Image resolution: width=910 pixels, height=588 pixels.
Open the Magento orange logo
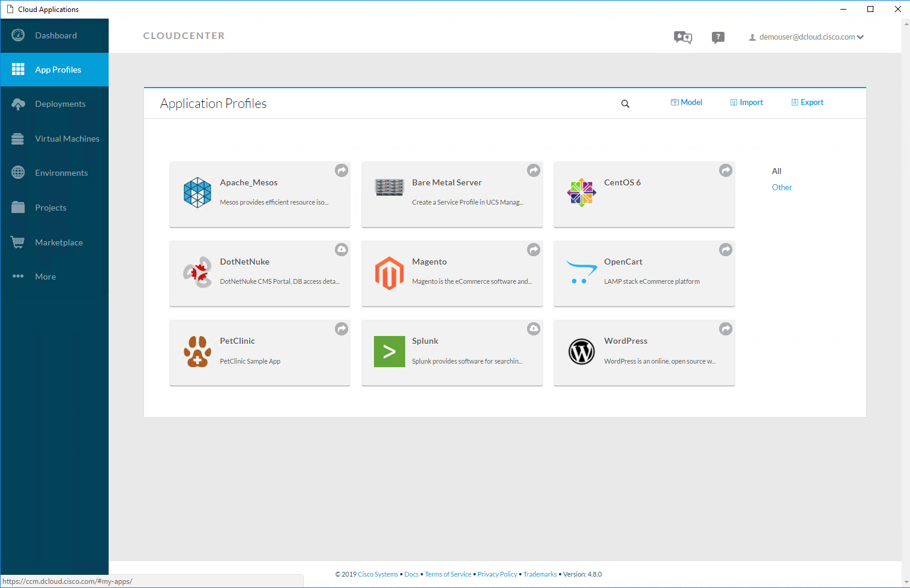(x=390, y=273)
